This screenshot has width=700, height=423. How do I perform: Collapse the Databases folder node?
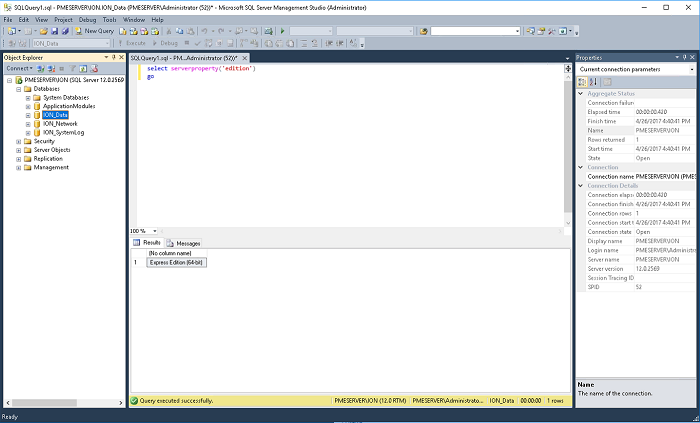(18, 89)
